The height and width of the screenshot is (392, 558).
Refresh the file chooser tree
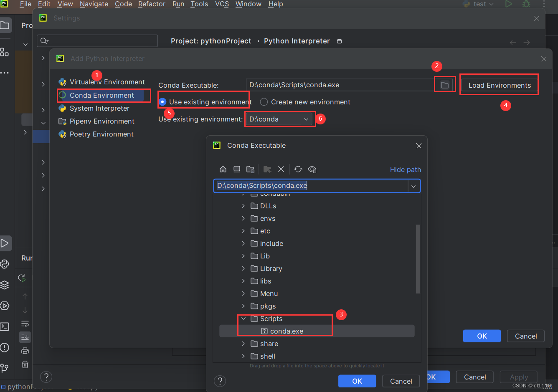(298, 169)
